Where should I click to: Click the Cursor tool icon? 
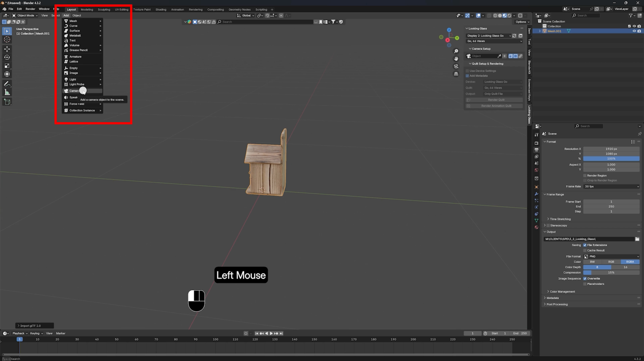coord(7,39)
